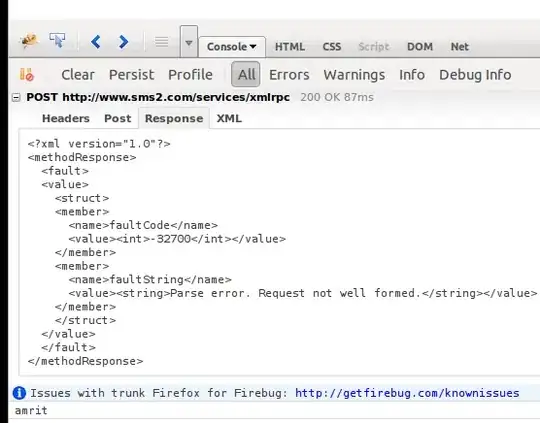Clear the console output
This screenshot has width=540, height=423.
tap(78, 75)
